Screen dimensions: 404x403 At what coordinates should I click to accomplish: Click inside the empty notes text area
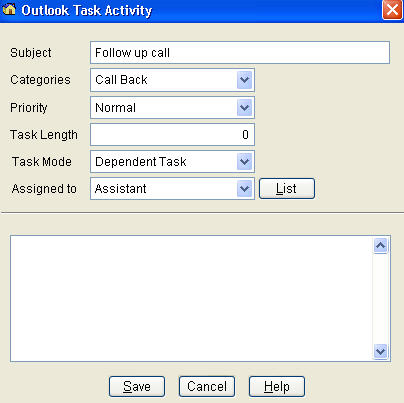coord(192,298)
